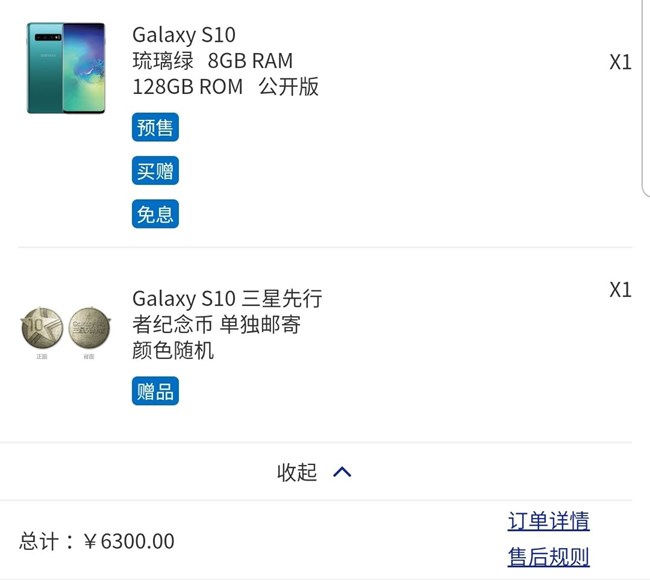
Task: Tap the X1 quantity of commemorative coin
Action: [620, 290]
